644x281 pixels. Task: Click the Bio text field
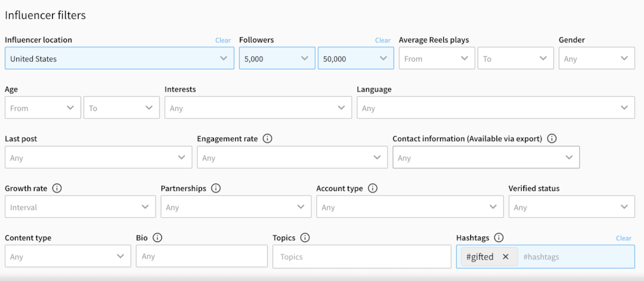tap(202, 256)
